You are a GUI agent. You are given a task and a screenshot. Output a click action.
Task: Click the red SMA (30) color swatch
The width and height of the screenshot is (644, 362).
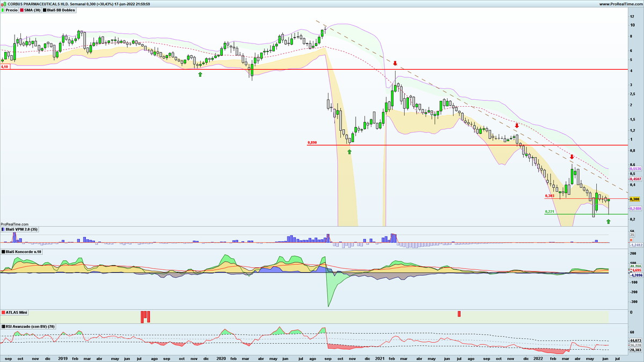click(23, 10)
